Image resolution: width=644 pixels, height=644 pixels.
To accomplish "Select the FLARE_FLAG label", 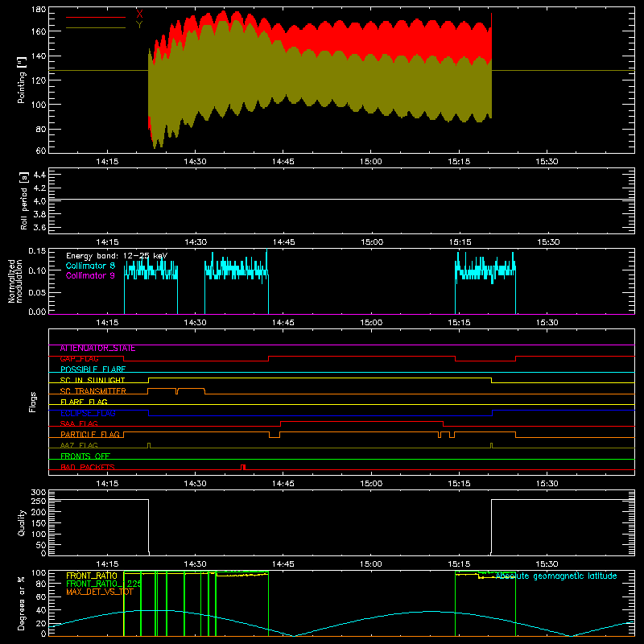I will pyautogui.click(x=84, y=402).
